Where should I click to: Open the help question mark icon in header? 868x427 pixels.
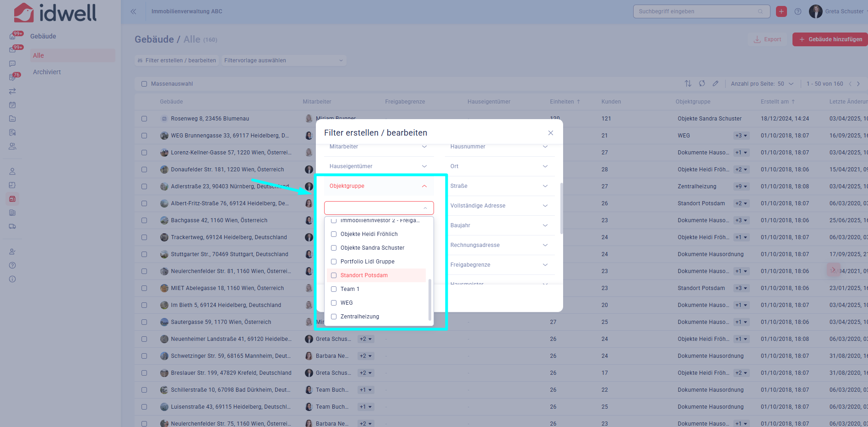click(798, 11)
